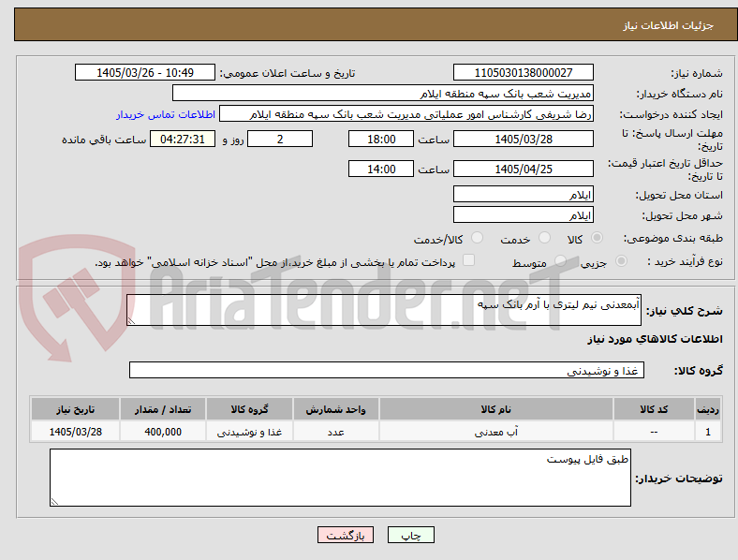Click the delivery city field ایلام
The height and width of the screenshot is (560, 738).
524,215
